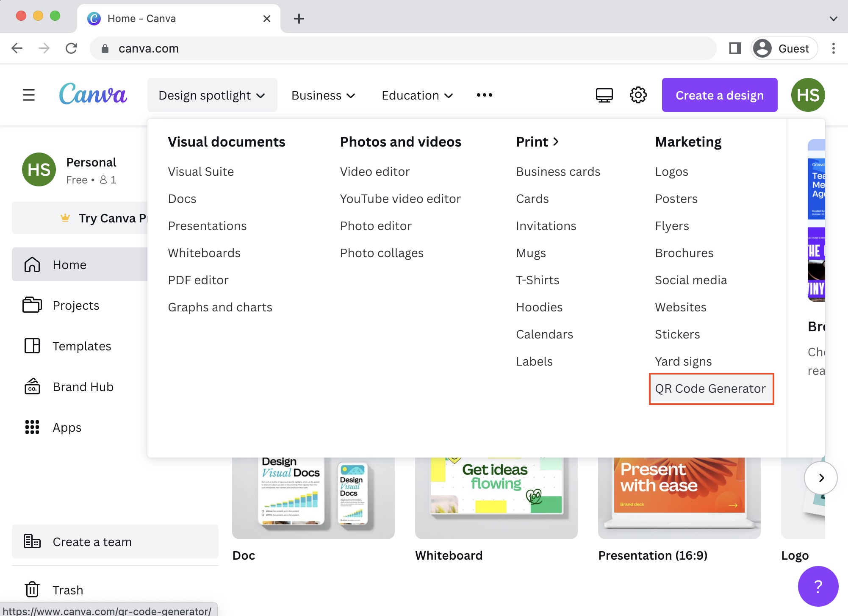This screenshot has width=848, height=616.
Task: Open the Social media link
Action: (691, 280)
